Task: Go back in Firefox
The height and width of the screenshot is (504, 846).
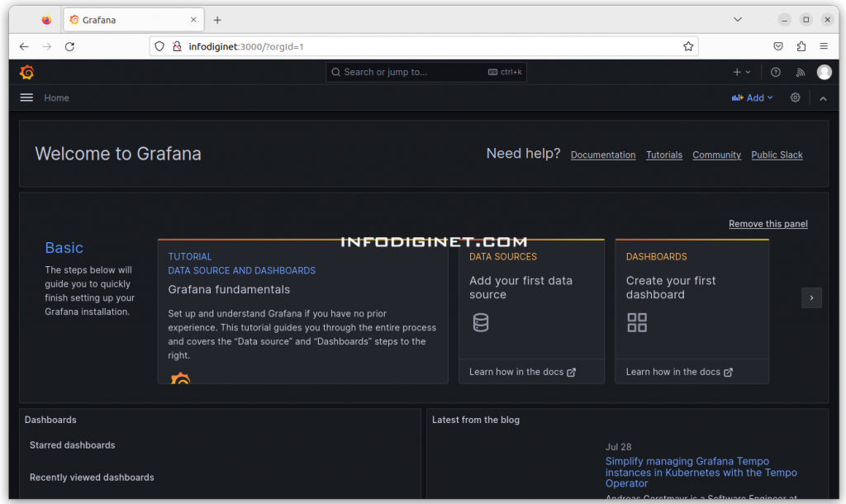Action: [x=24, y=46]
